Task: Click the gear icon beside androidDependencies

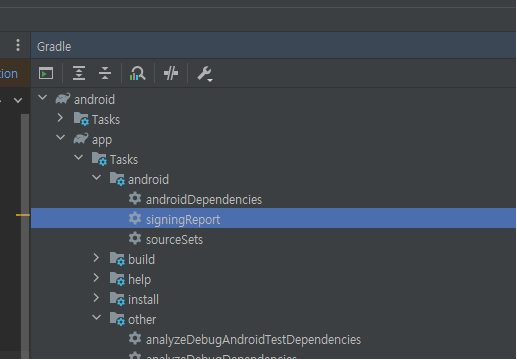Action: (135, 198)
